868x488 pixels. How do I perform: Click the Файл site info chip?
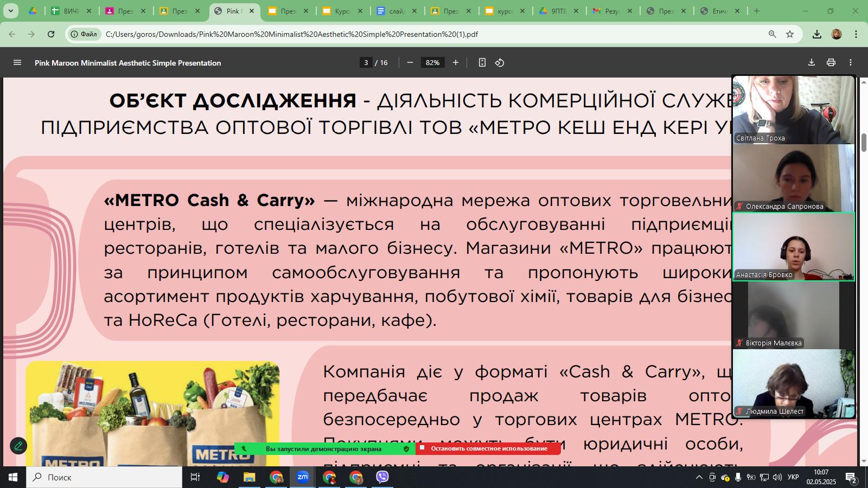tap(84, 34)
